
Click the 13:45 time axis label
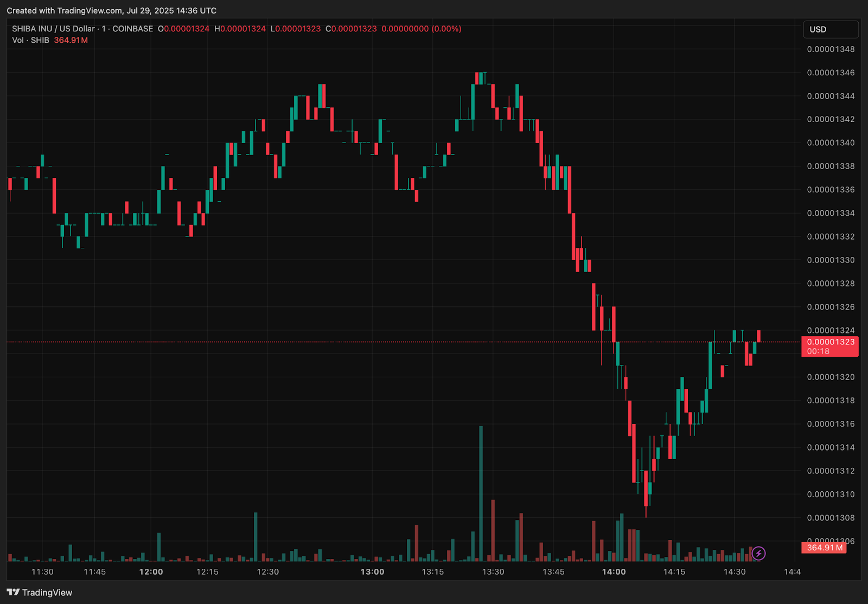coord(553,571)
